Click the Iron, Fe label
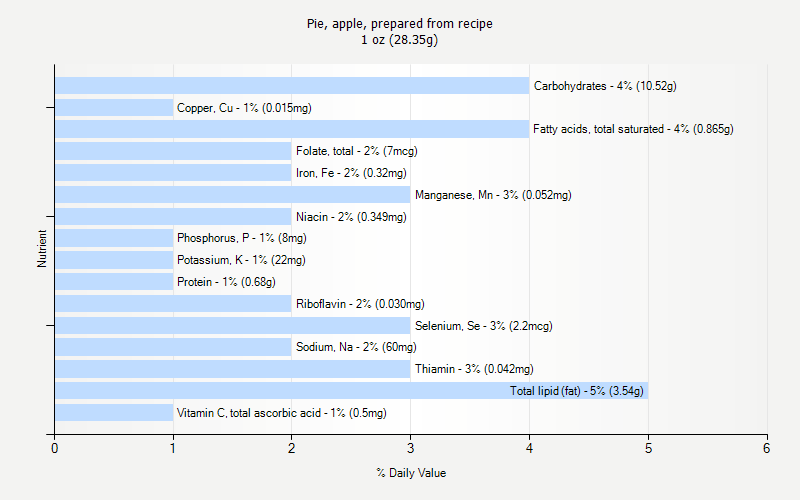This screenshot has width=800, height=500. point(344,173)
